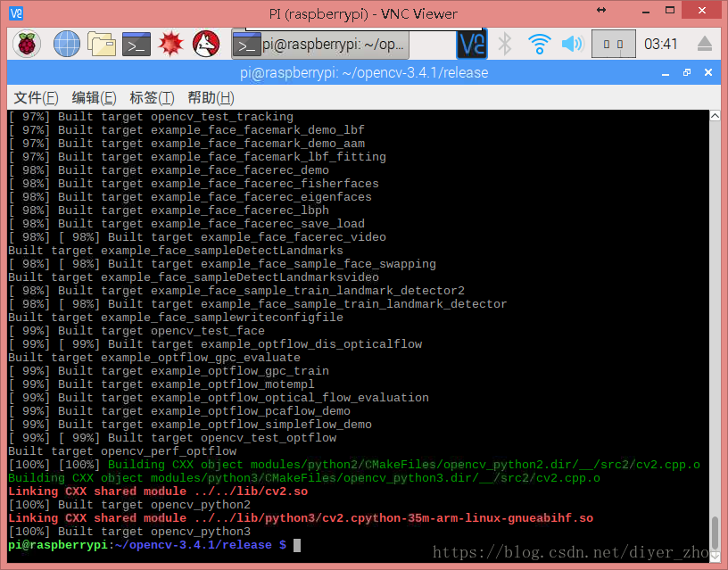This screenshot has height=570, width=728.
Task: Open the WiFi networks menu
Action: [x=540, y=44]
